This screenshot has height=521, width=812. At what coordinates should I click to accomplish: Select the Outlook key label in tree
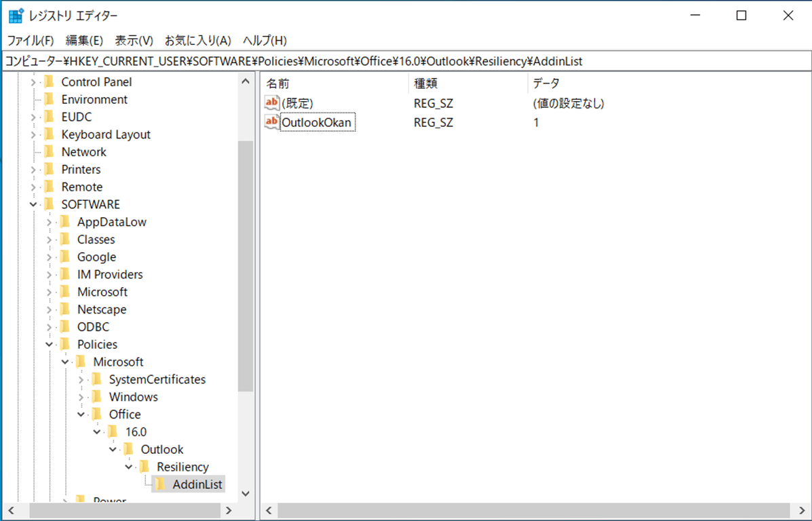[162, 450]
